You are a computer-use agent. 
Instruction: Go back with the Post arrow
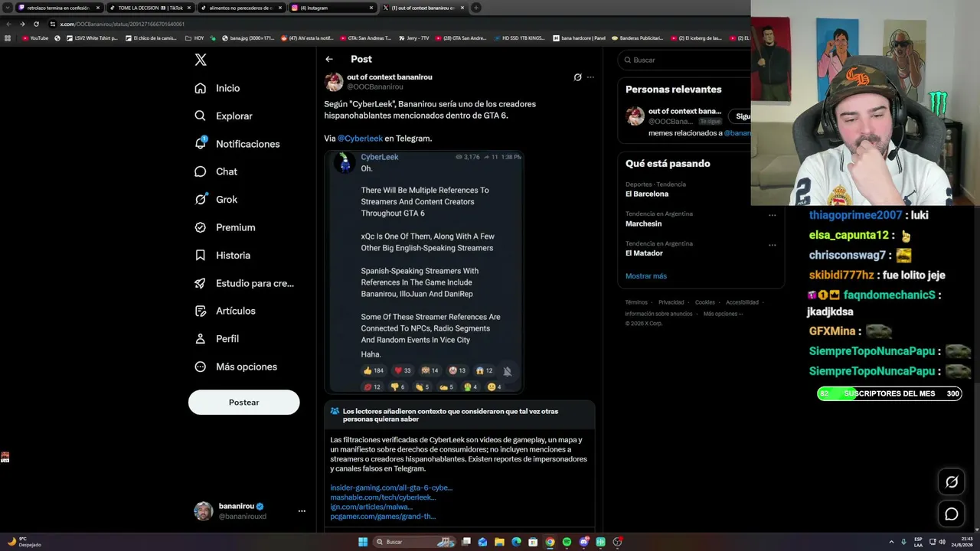tap(329, 59)
